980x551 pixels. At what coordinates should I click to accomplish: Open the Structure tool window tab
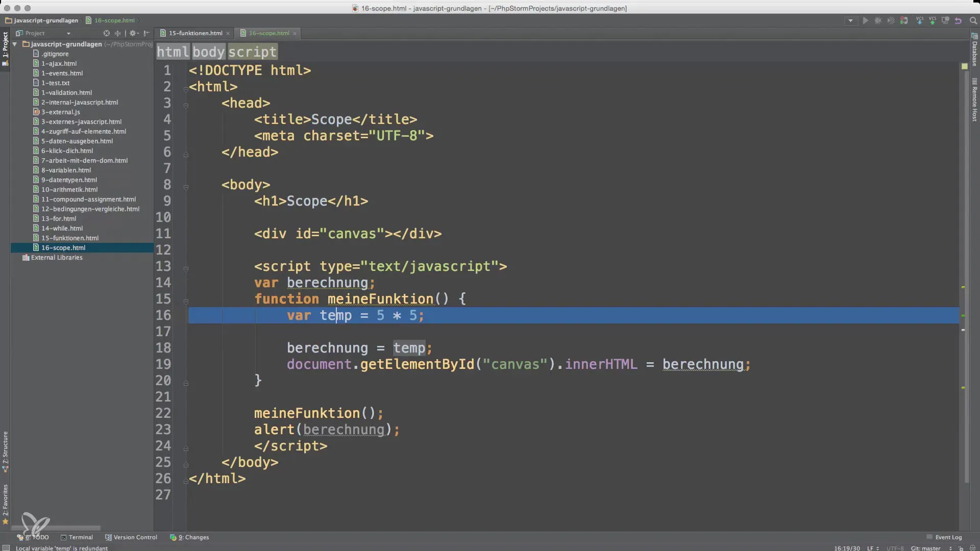tap(5, 452)
